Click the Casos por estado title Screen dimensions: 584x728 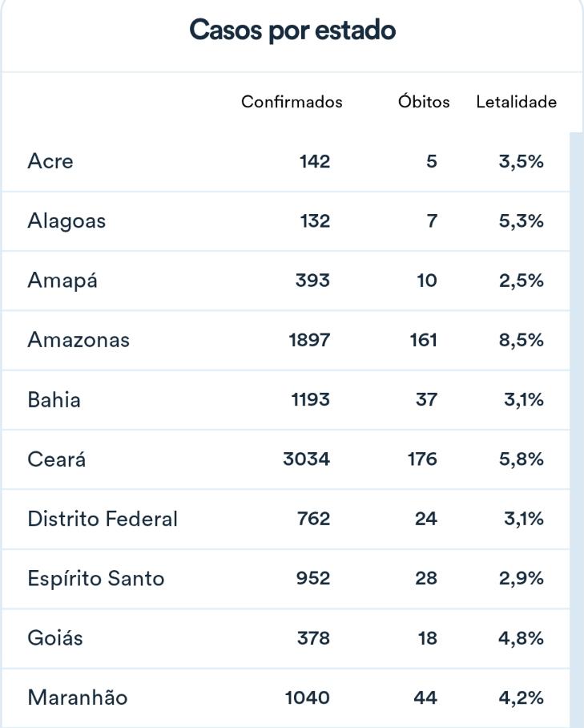pos(292,30)
